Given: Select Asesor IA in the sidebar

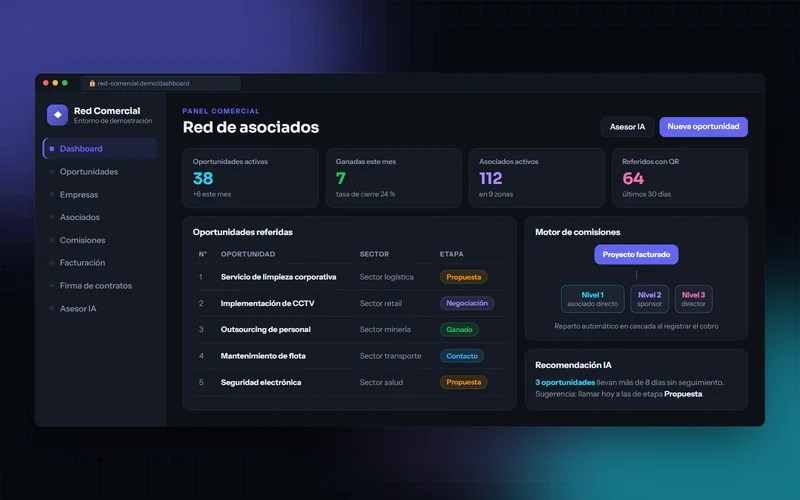Looking at the screenshot, I should pyautogui.click(x=78, y=308).
